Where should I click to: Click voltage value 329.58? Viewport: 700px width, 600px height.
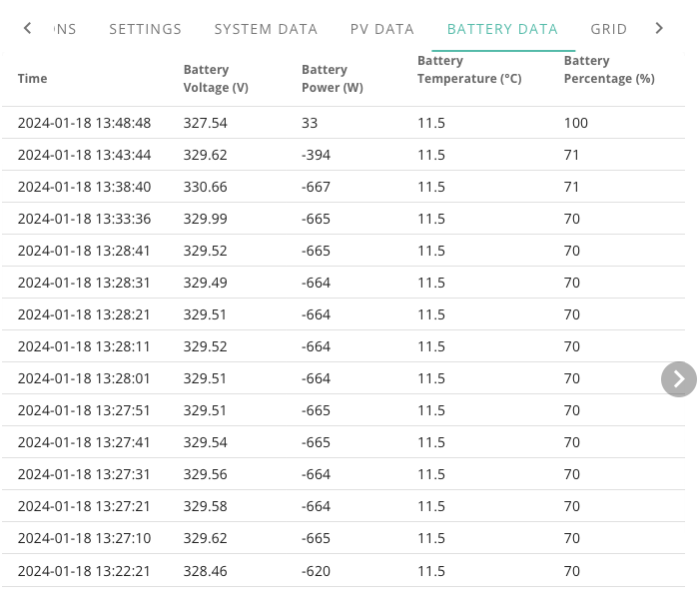coord(205,506)
